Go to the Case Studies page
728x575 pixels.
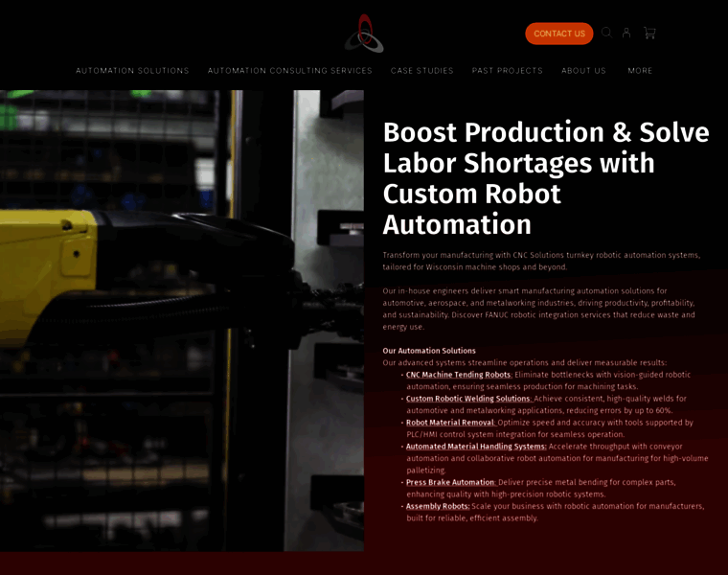pos(421,71)
